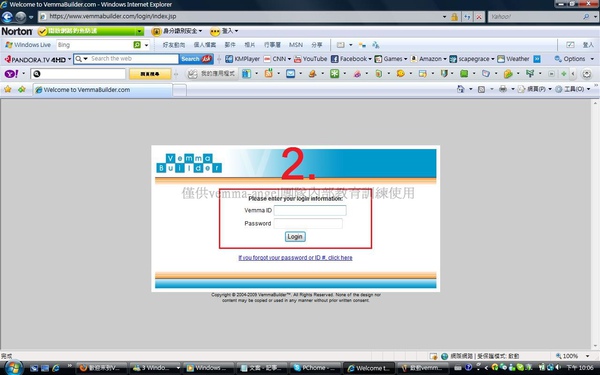Click the YouTube toolbar link
This screenshot has height=375, width=600.
pos(310,59)
